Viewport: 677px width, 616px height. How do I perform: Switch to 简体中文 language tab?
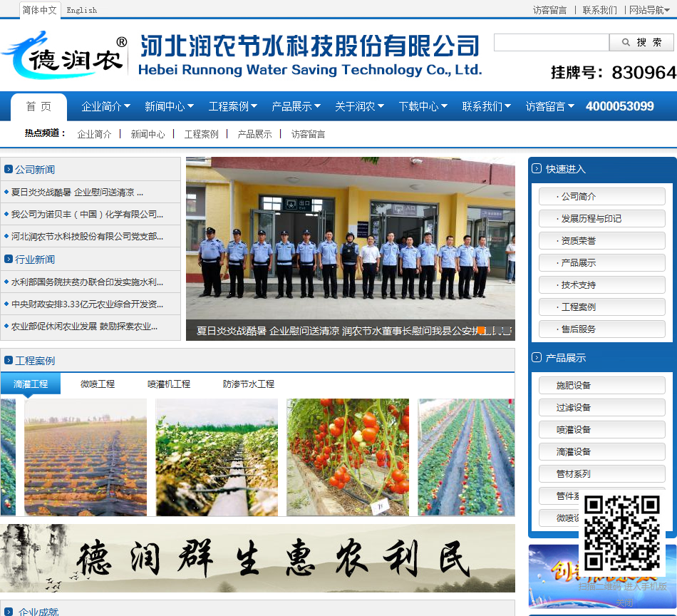(40, 10)
